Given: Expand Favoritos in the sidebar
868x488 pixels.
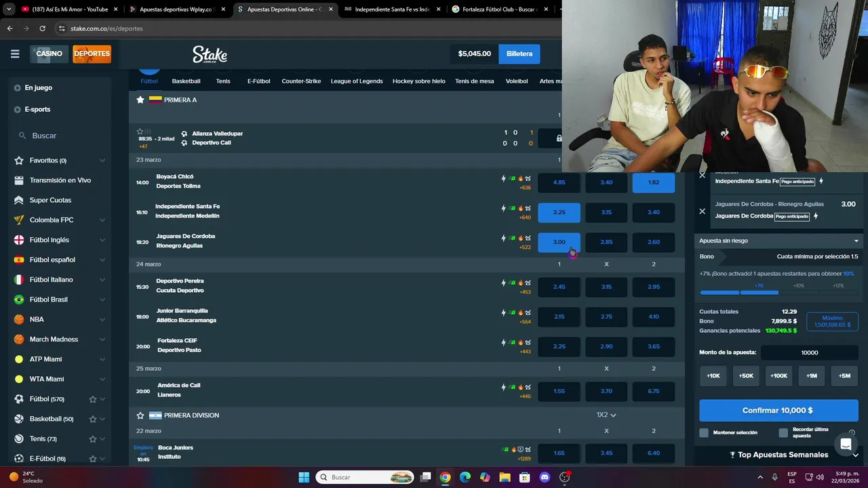Looking at the screenshot, I should (102, 161).
